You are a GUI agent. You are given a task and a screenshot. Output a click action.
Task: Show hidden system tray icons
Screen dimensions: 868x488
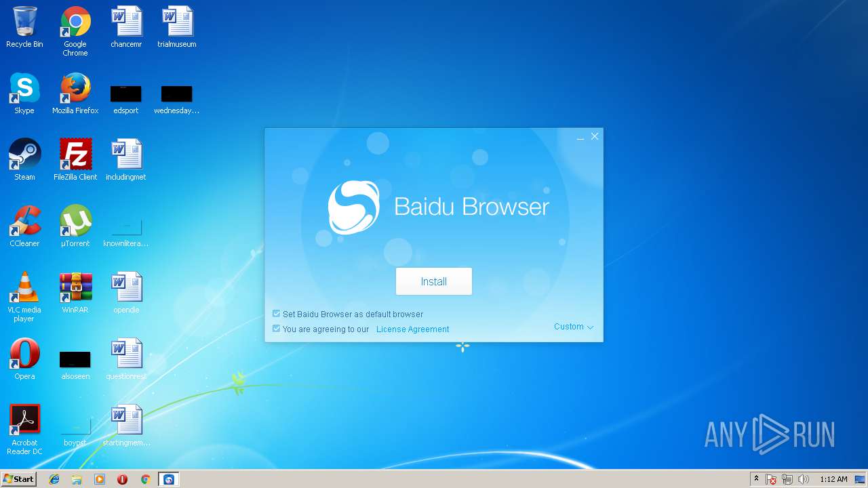[x=756, y=479]
